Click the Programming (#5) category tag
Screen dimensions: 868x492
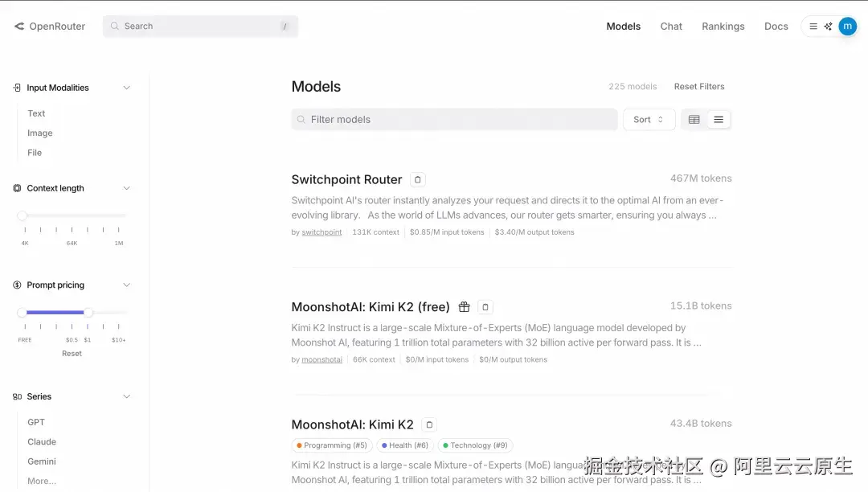click(332, 445)
